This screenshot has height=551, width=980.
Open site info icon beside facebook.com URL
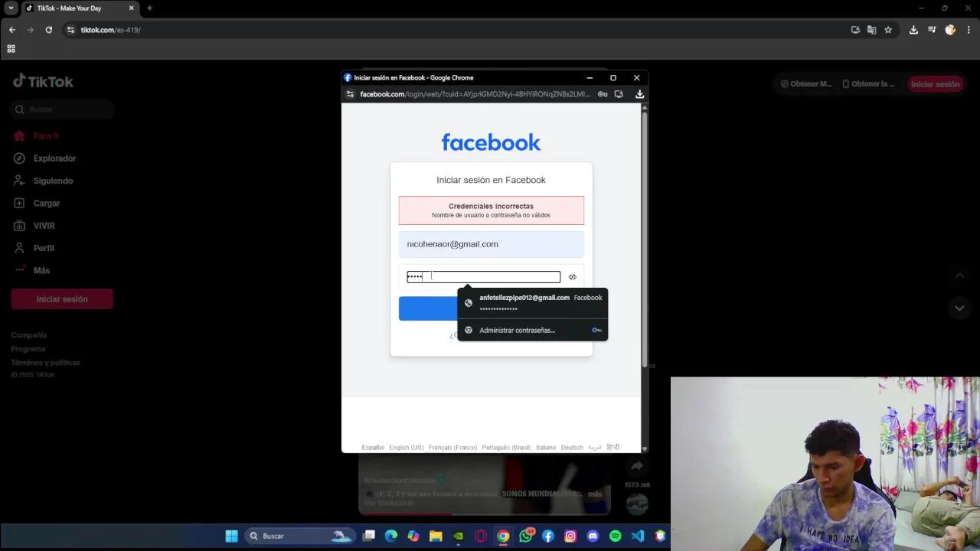pyautogui.click(x=350, y=94)
